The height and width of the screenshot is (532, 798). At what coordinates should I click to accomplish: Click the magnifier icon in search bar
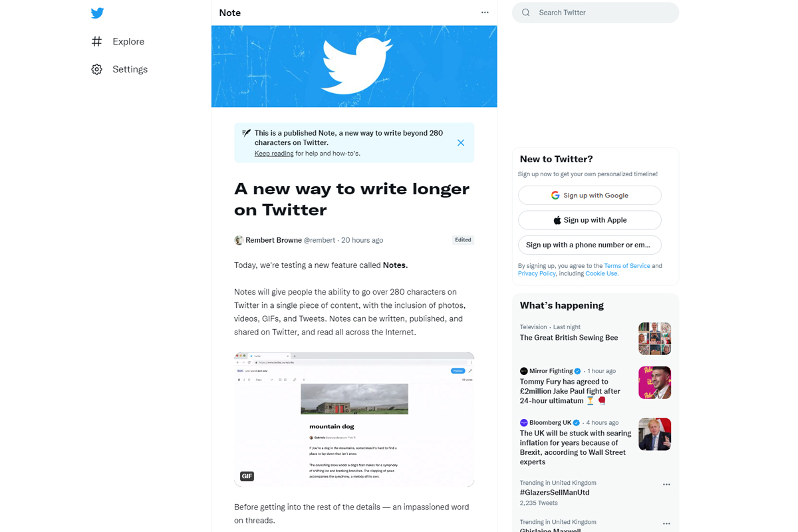[526, 13]
